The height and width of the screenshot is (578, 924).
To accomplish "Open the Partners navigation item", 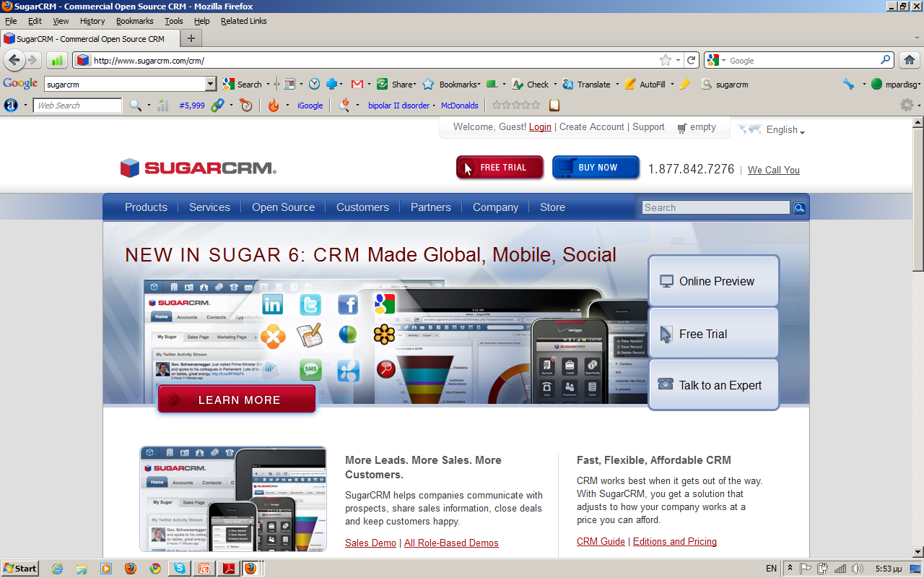I will coord(431,207).
